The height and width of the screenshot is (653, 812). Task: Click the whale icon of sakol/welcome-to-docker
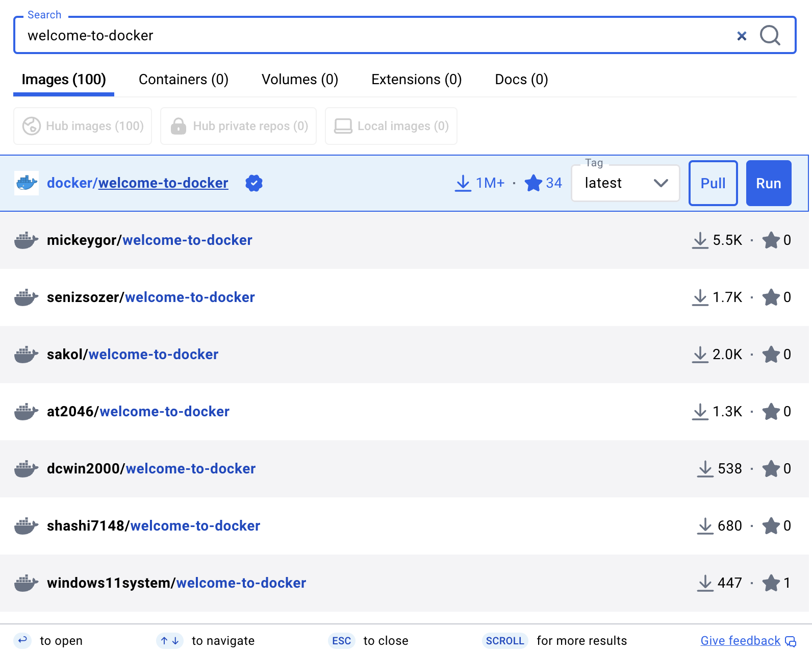pos(27,355)
